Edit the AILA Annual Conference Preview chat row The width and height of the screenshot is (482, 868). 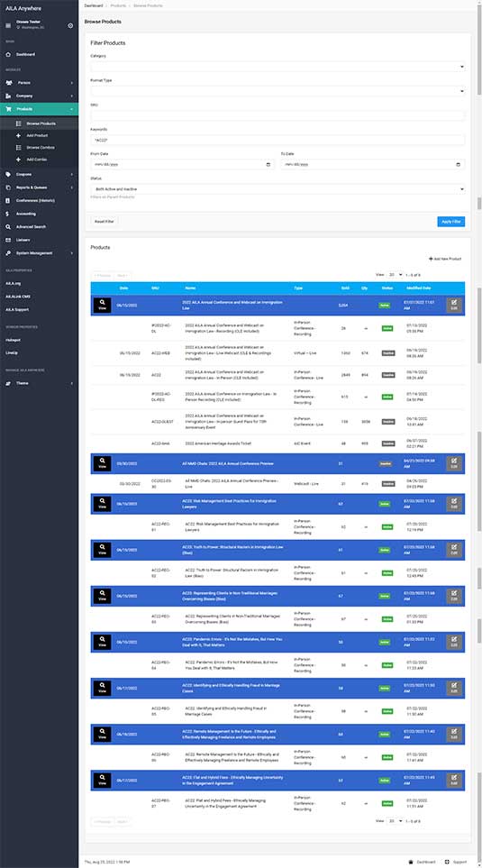coord(454,463)
